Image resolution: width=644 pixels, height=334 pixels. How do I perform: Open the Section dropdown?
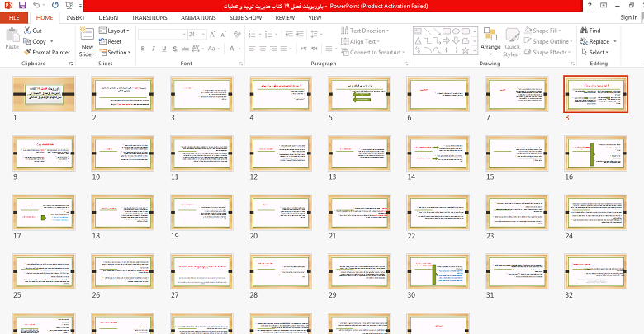click(x=115, y=52)
